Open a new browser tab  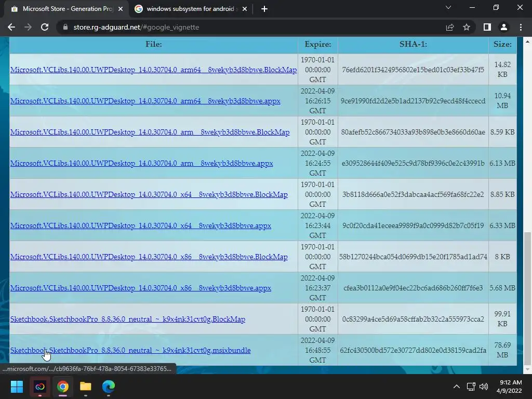pos(264,9)
